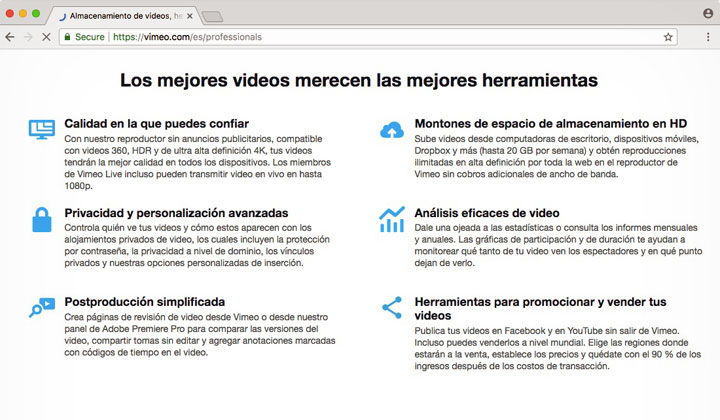Click the paragraph starting Dale una ojeada
This screenshot has width=720, height=420.
coord(558,245)
